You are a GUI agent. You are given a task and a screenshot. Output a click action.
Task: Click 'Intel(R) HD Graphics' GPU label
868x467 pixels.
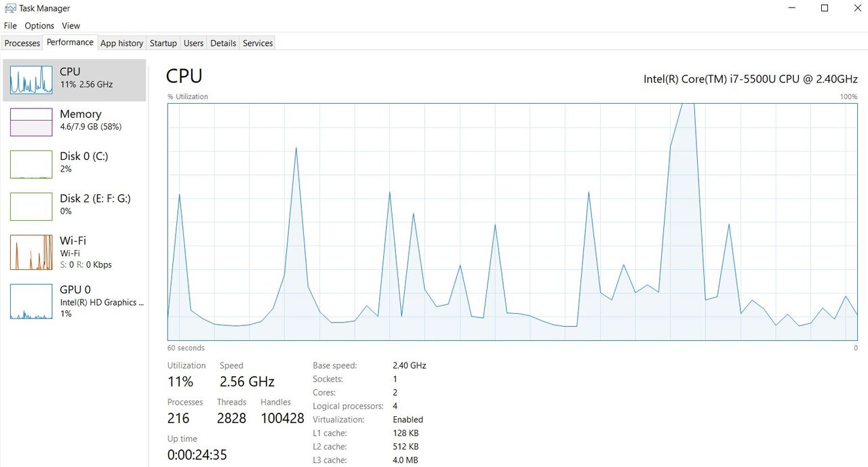point(102,302)
